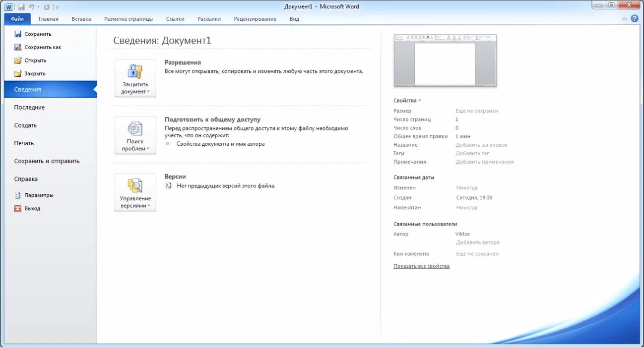The width and height of the screenshot is (644, 347).
Task: Select the Сведения section
Action: coord(51,89)
